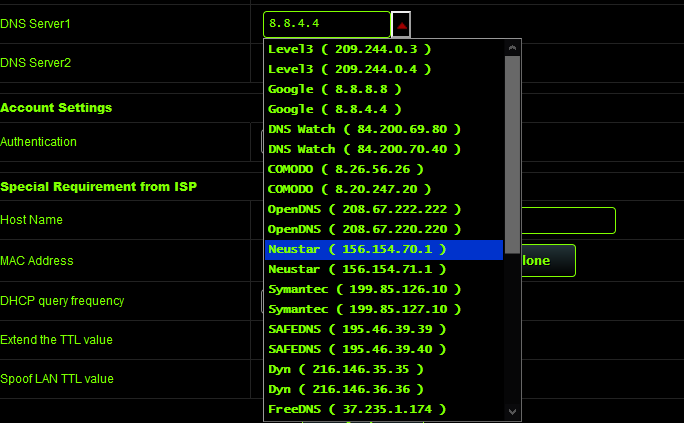Pick DNS Watch ( 84.200.70.40 ) entry
Image resolution: width=684 pixels, height=423 pixels.
coord(384,150)
